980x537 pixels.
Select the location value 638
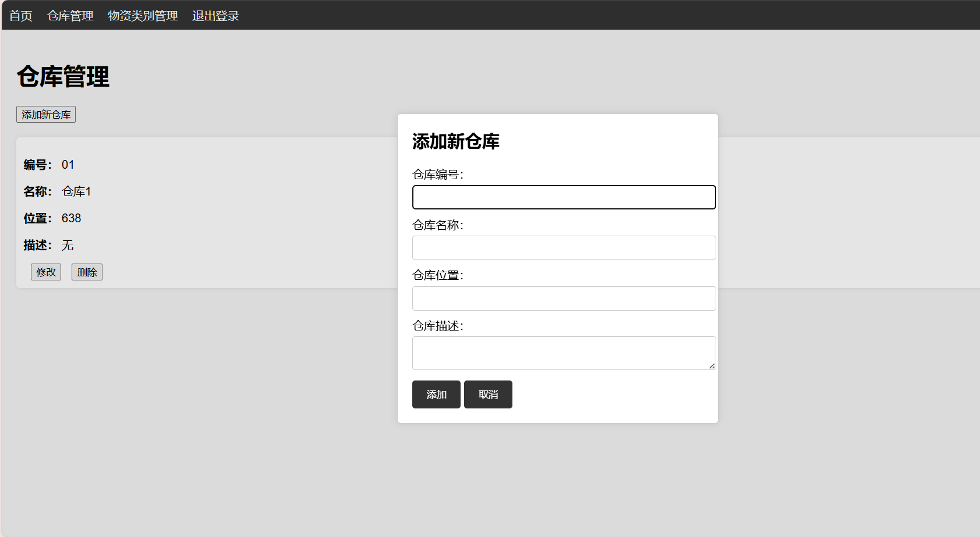pos(71,218)
